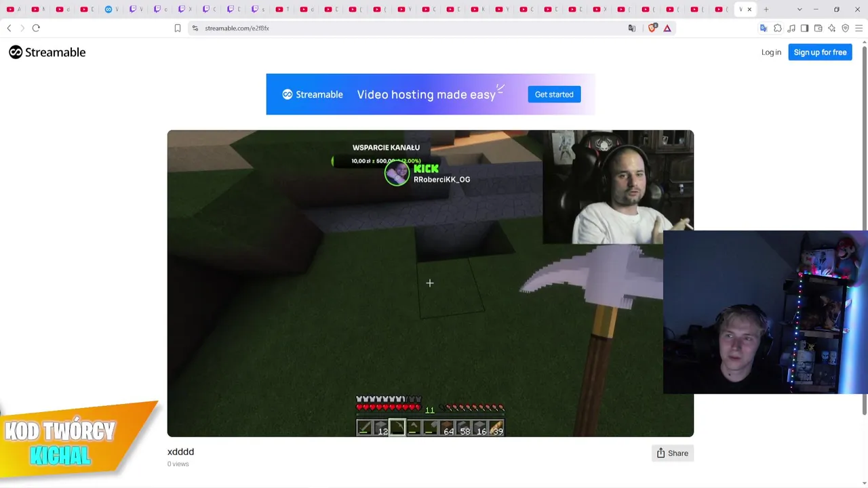Toggle the browser sidebar panel icon
The image size is (868, 488).
[x=805, y=28]
